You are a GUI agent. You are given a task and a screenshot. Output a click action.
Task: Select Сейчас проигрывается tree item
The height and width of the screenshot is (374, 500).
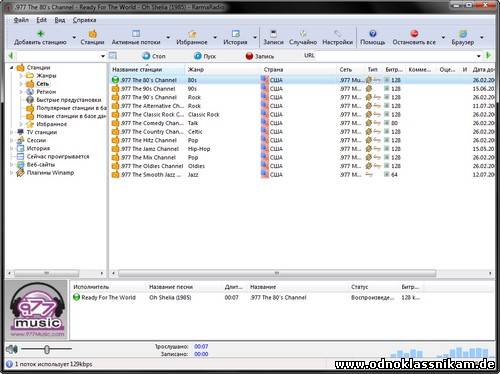pyautogui.click(x=58, y=156)
